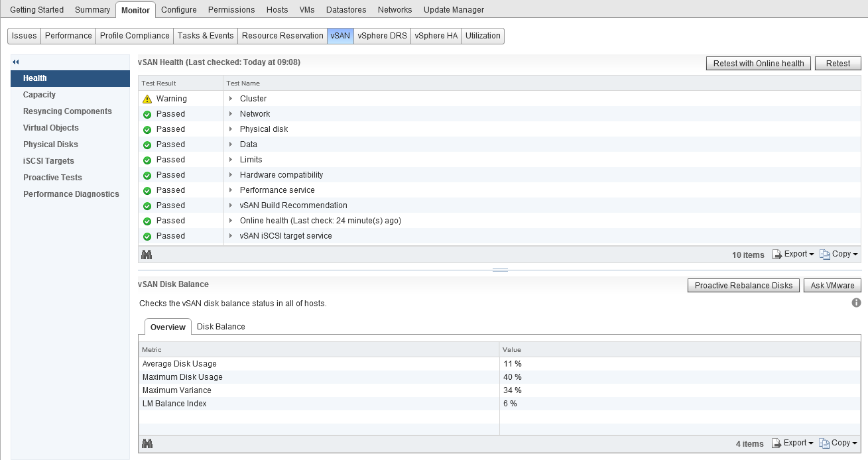
Task: Open Export dropdown arrow in Health table
Action: 812,255
